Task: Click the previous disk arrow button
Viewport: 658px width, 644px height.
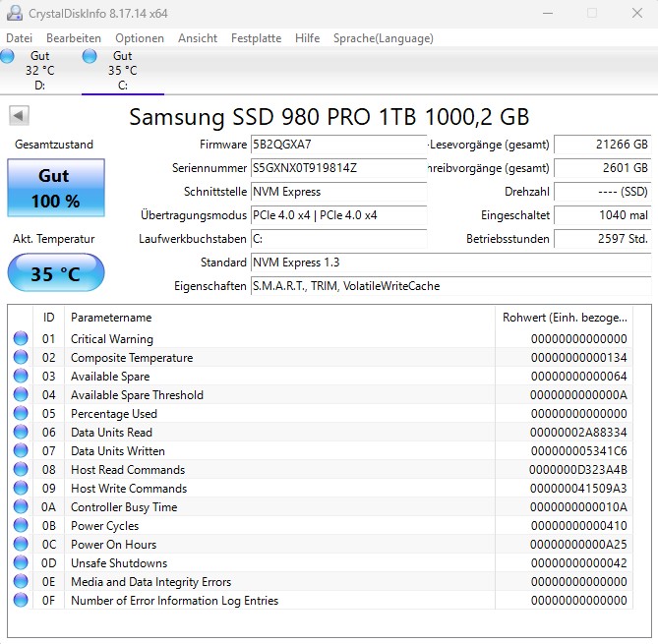Action: pyautogui.click(x=19, y=115)
